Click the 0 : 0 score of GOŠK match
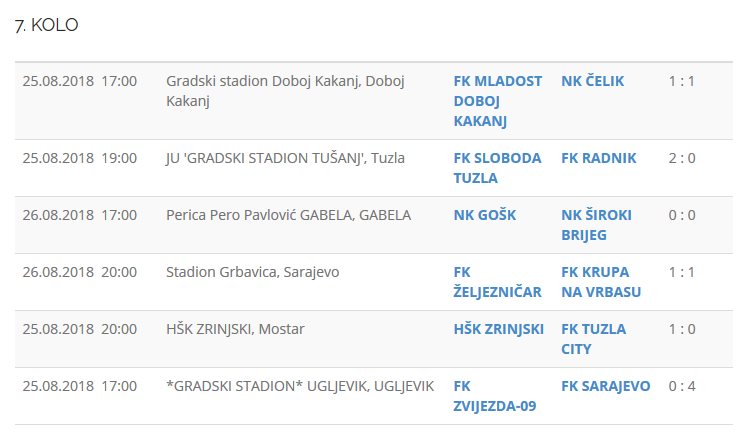 [682, 215]
